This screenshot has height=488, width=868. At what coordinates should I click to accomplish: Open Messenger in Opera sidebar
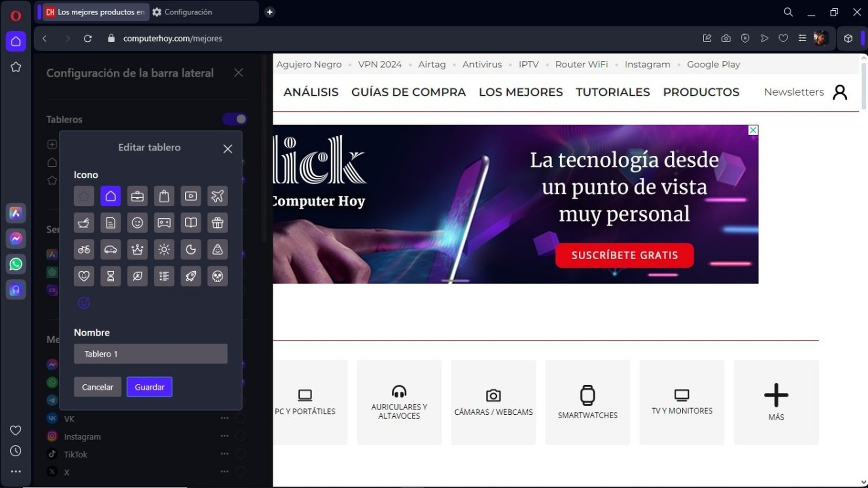[x=16, y=239]
